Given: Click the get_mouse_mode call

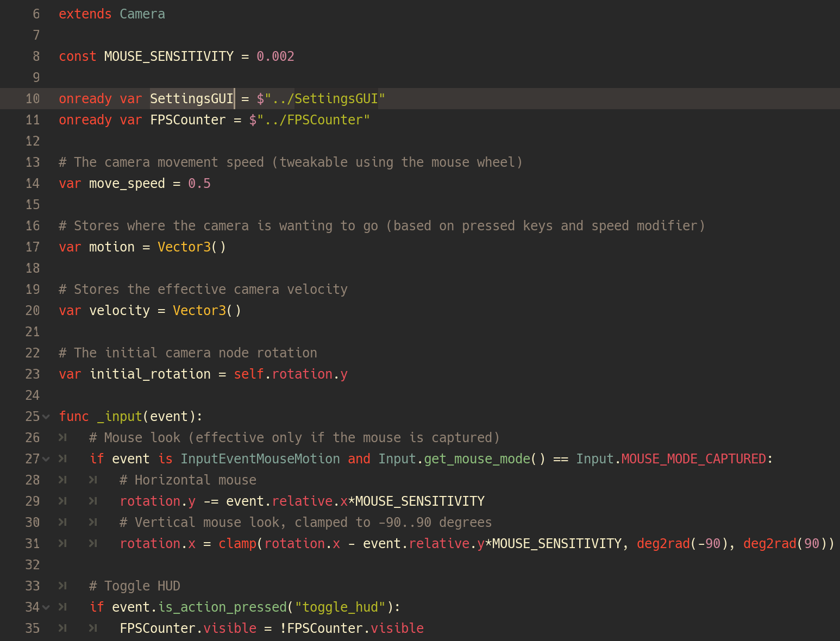Looking at the screenshot, I should click(x=477, y=459).
